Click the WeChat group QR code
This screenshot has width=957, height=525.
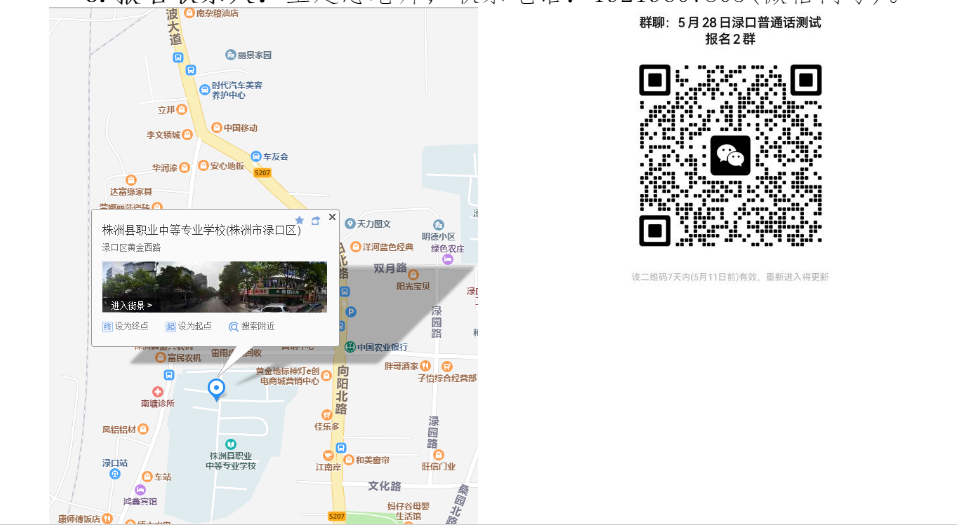(x=730, y=155)
